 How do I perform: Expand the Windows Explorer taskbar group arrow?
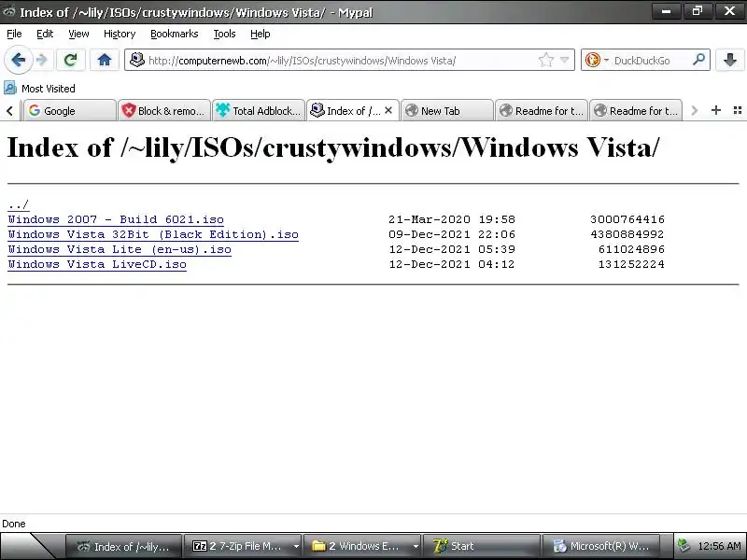point(416,546)
